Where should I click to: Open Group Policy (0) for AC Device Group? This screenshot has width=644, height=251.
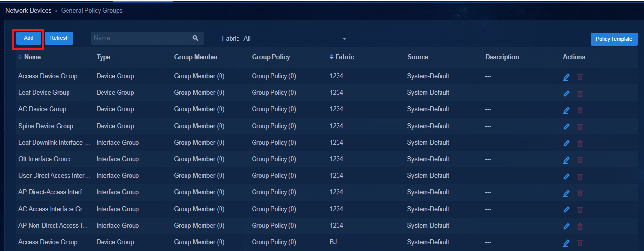tap(274, 109)
